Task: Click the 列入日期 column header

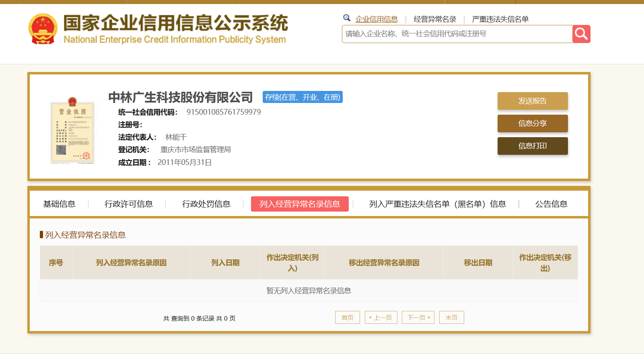Action: pyautogui.click(x=225, y=263)
